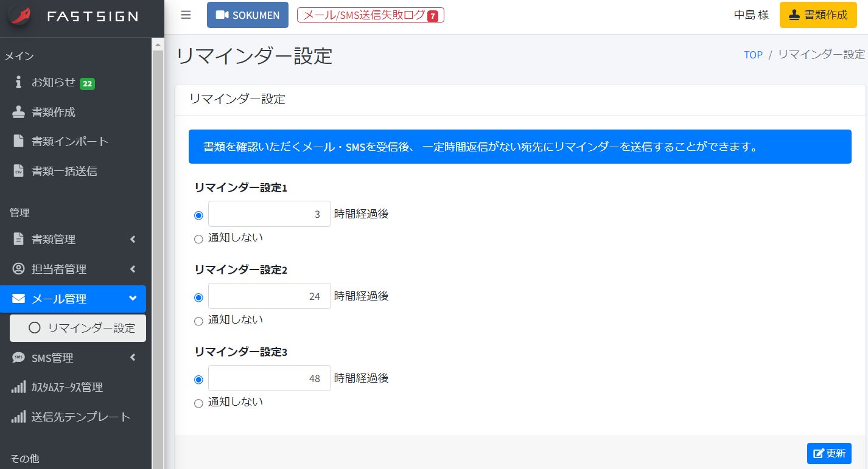Screen dimensions: 868x469
Task: Select hours option for リマインダー設定1
Action: pos(198,215)
